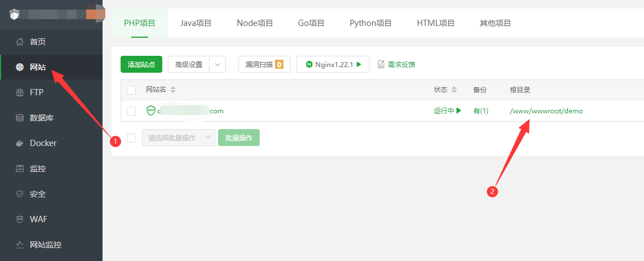Click the 监控 monitor chart icon
Image resolution: width=644 pixels, height=261 pixels.
[x=19, y=169]
